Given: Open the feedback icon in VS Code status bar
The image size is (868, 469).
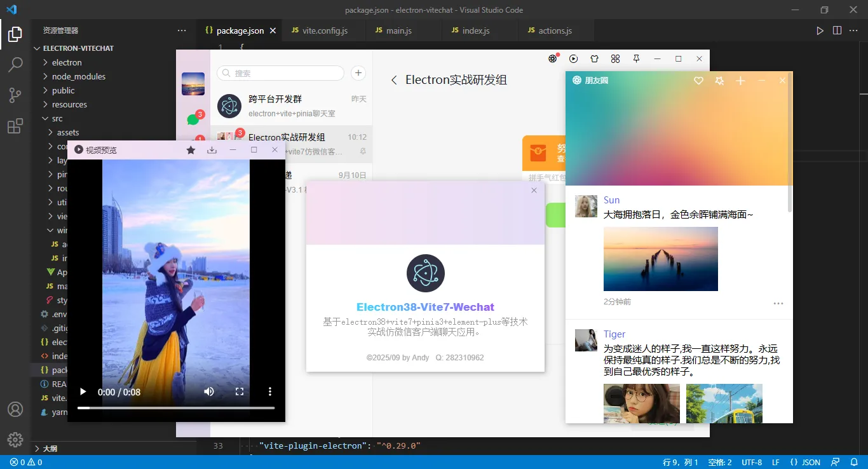Looking at the screenshot, I should pos(836,462).
